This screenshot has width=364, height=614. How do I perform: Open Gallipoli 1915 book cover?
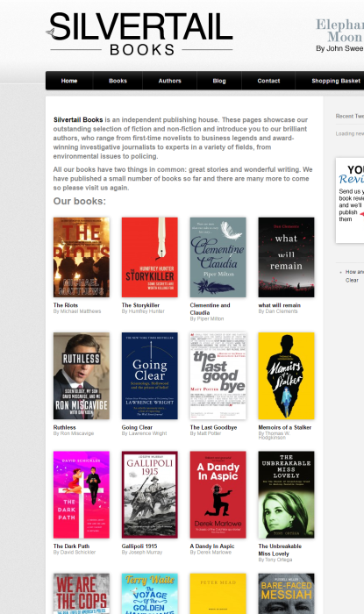pyautogui.click(x=149, y=495)
